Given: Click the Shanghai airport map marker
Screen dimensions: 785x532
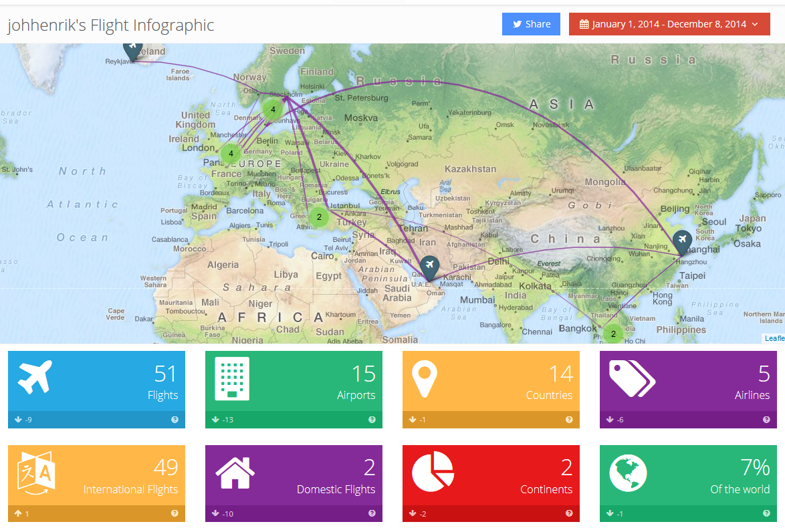Looking at the screenshot, I should pos(682,241).
